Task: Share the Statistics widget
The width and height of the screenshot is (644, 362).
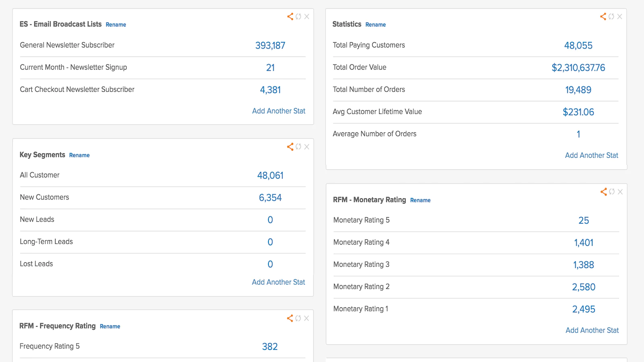Action: coord(603,16)
